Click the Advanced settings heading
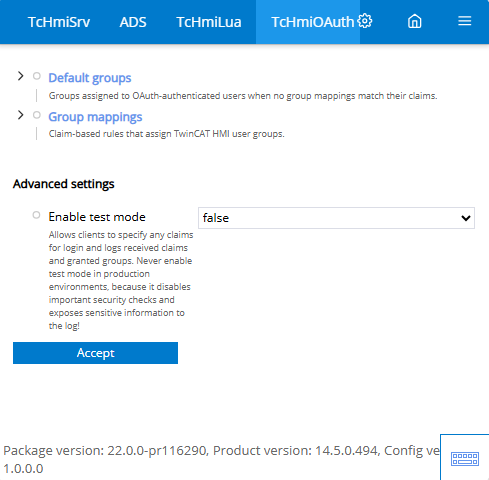 64,184
